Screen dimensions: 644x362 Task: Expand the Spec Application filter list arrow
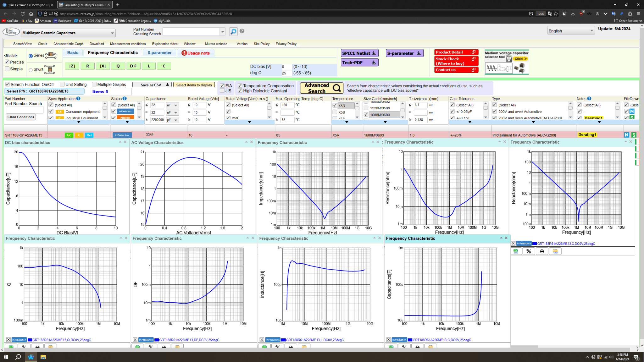click(79, 122)
